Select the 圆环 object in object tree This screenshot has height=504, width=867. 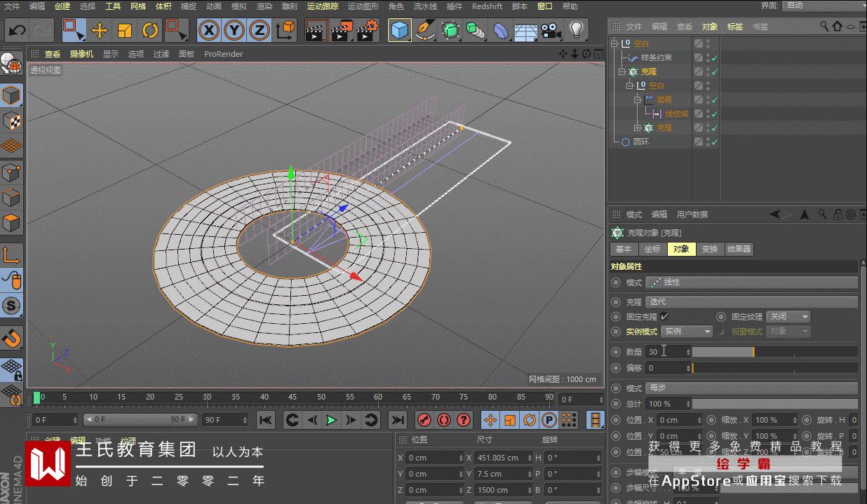click(x=640, y=142)
